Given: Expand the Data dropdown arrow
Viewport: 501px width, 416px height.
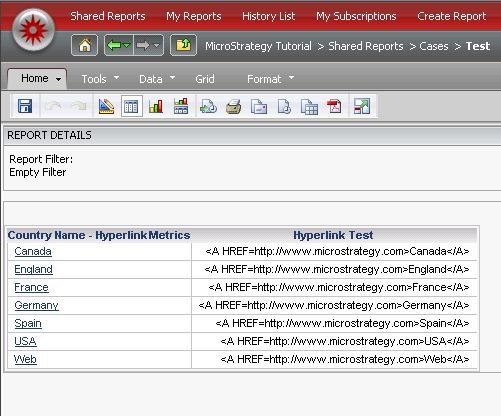Looking at the screenshot, I should tap(172, 77).
